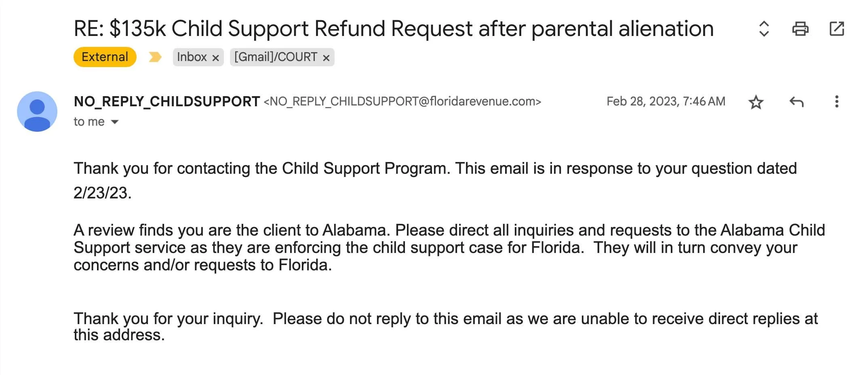868x375 pixels.
Task: Open the Inbox label
Action: click(x=192, y=57)
